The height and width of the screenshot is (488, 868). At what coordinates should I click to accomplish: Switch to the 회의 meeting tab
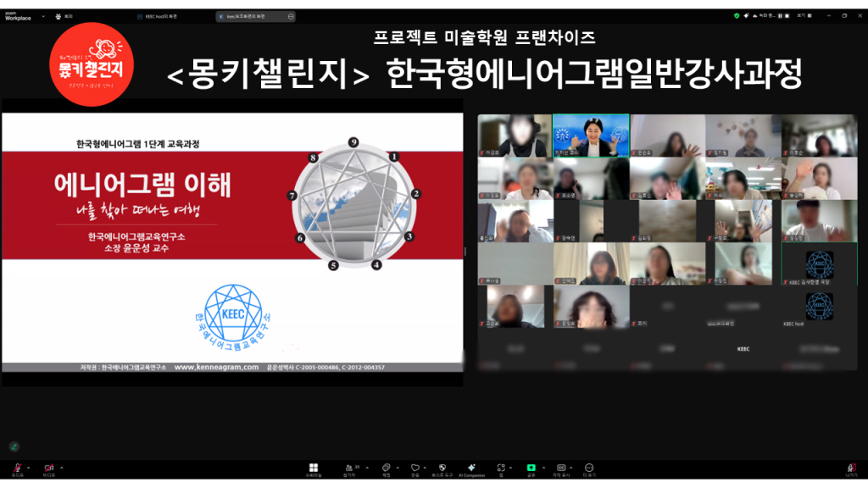pyautogui.click(x=64, y=17)
